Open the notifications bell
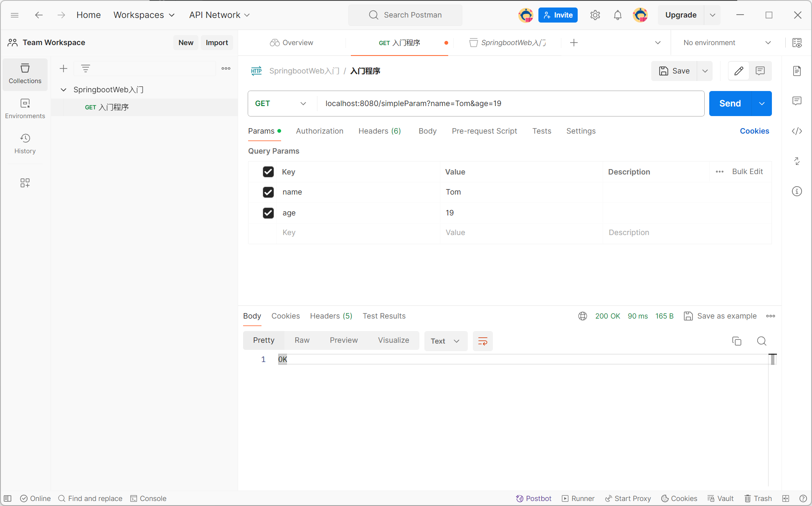812x506 pixels. click(618, 15)
